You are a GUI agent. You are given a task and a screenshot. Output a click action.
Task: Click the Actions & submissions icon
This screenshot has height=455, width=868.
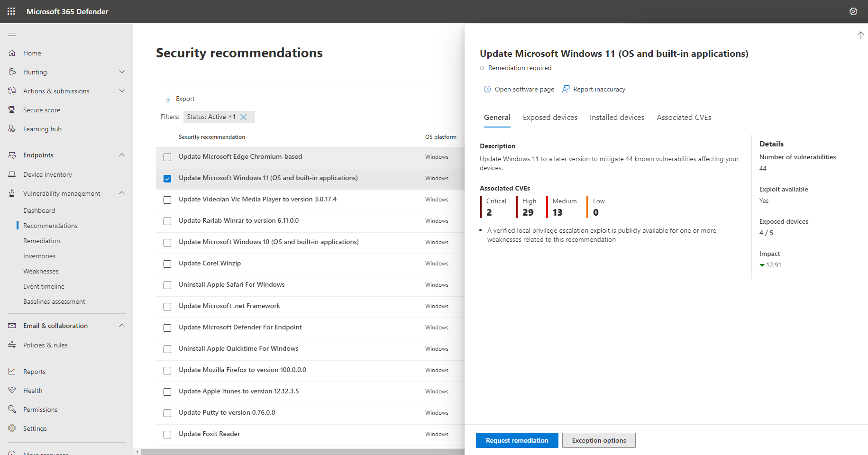point(12,91)
